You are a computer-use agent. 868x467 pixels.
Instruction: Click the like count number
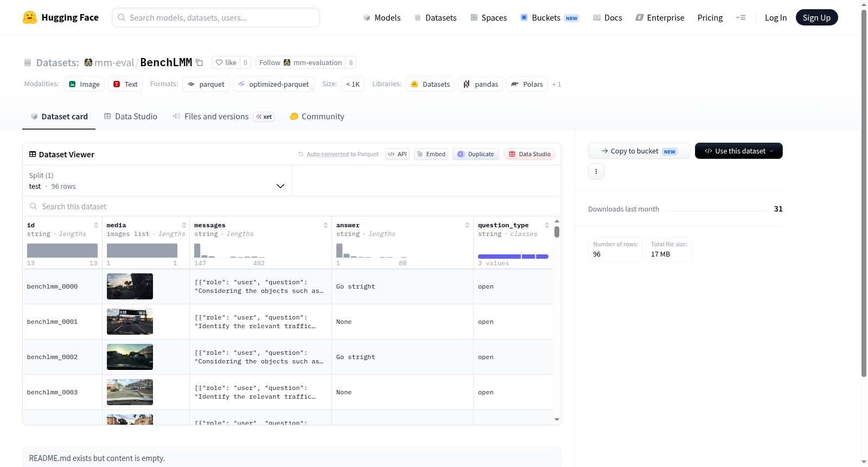(245, 62)
